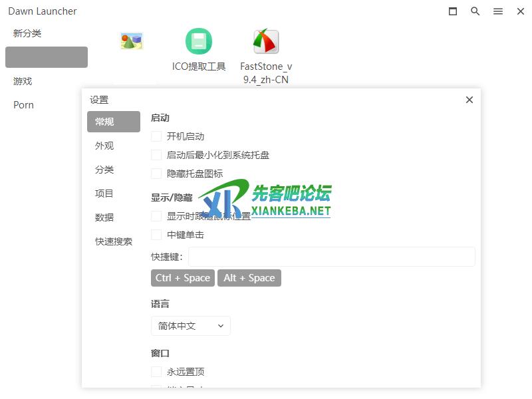Click the unlabeled picture shapes icon

tap(132, 41)
